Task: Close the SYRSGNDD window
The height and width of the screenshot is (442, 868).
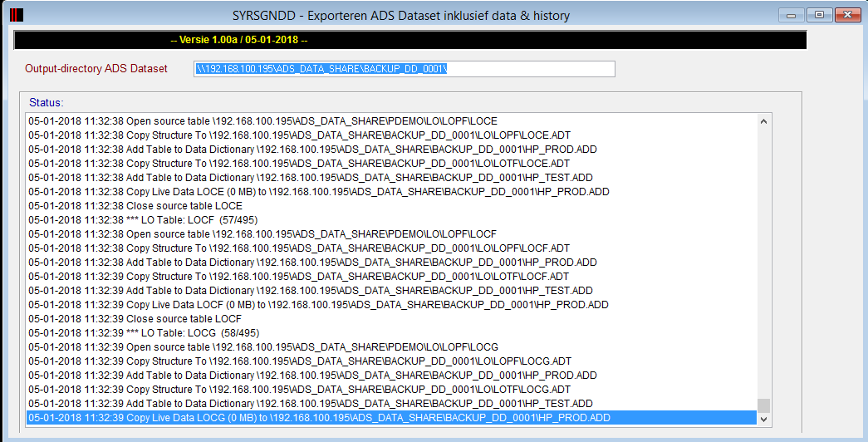Action: [x=847, y=15]
